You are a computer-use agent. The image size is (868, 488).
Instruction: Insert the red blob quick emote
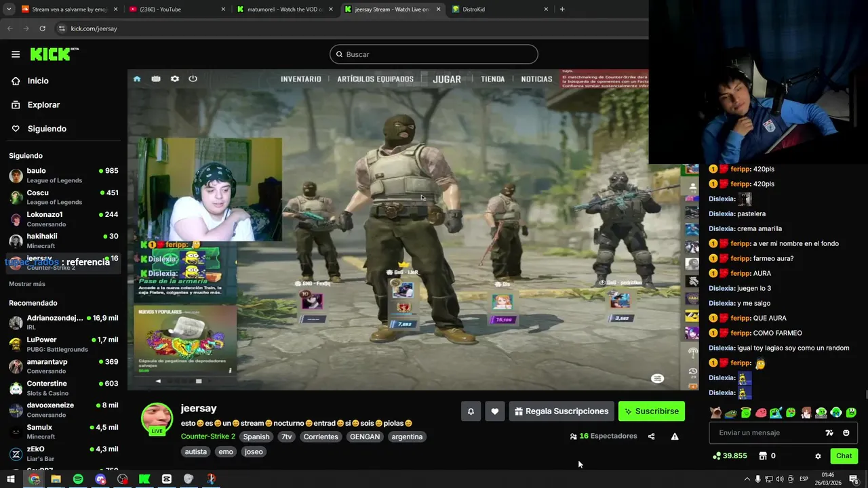[x=761, y=412]
